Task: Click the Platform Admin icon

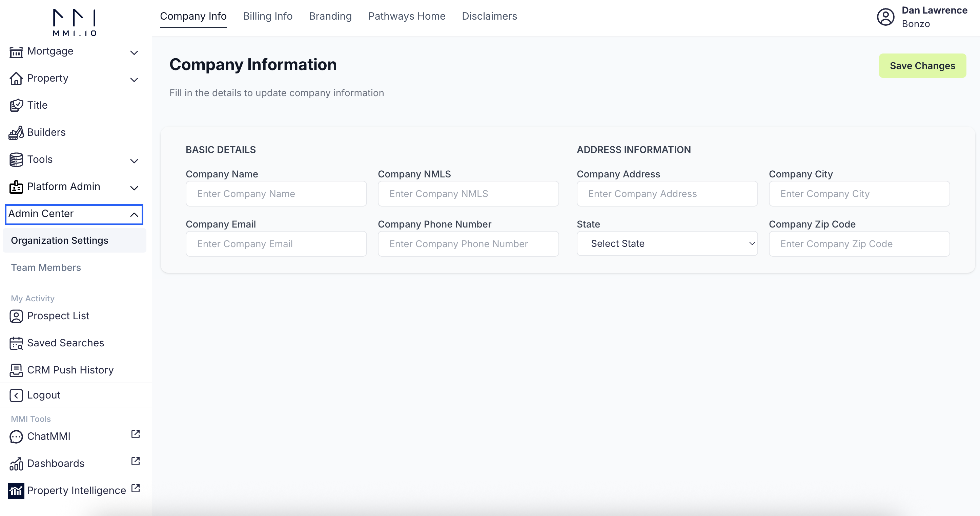Action: point(16,187)
